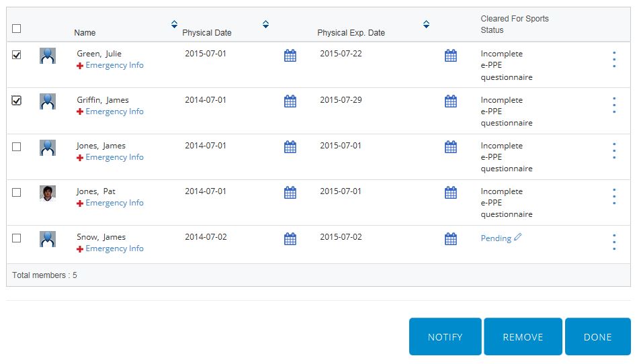This screenshot has width=639, height=364.
Task: Click James Jones's avatar icon
Action: pyautogui.click(x=48, y=147)
